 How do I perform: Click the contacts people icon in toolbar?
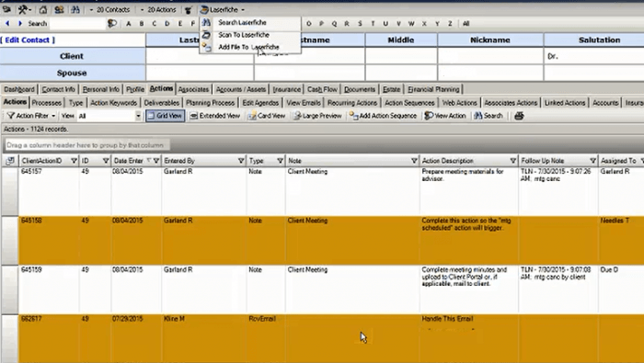59,9
